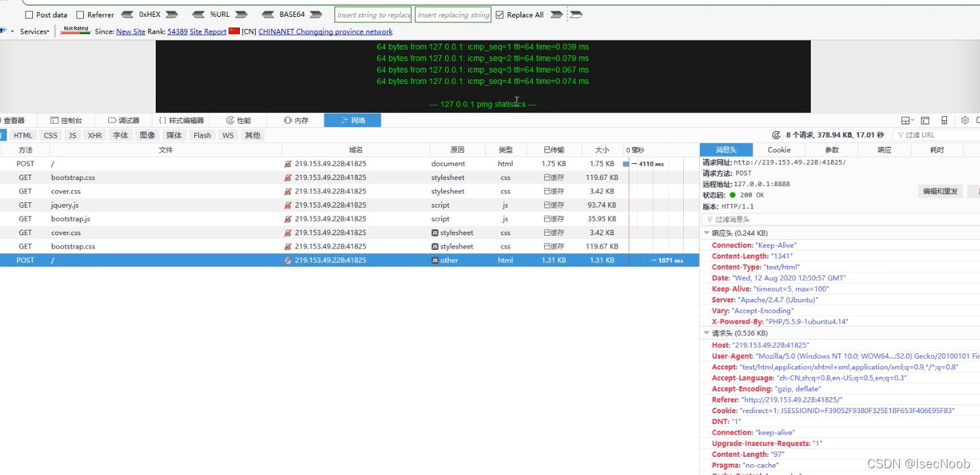
Task: Open devtools settings gear
Action: (965, 120)
